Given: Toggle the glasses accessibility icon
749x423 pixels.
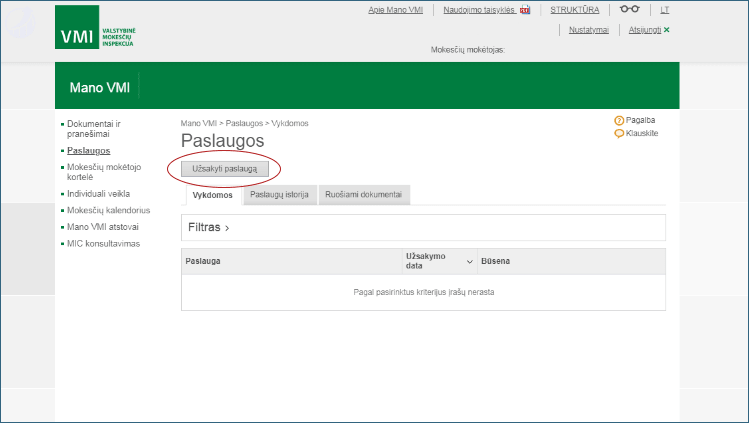Looking at the screenshot, I should 629,9.
